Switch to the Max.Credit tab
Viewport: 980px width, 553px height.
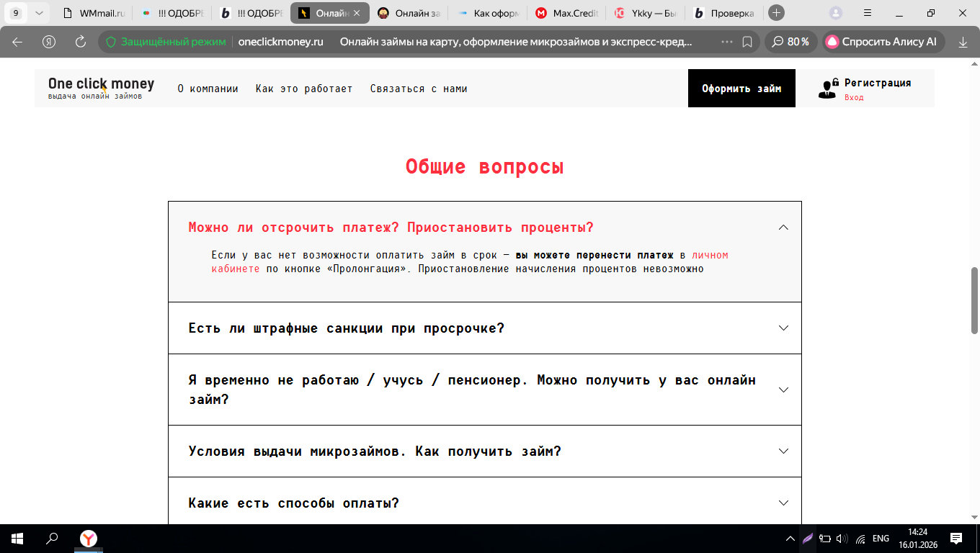click(566, 13)
